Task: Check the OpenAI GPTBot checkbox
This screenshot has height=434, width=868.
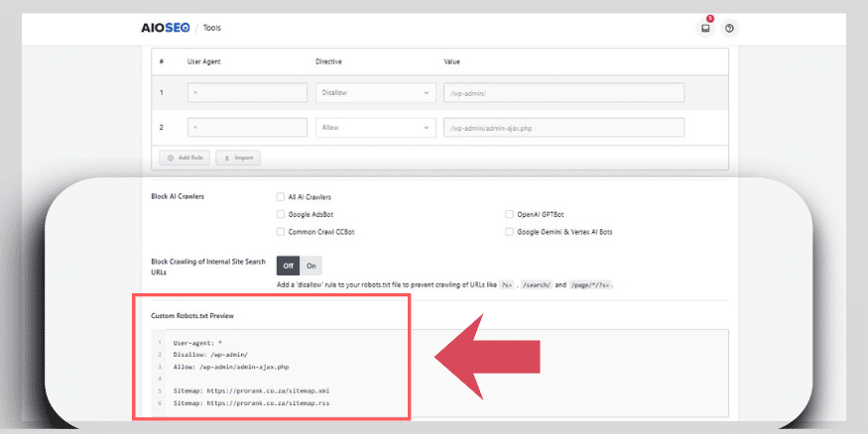Action: click(x=509, y=214)
